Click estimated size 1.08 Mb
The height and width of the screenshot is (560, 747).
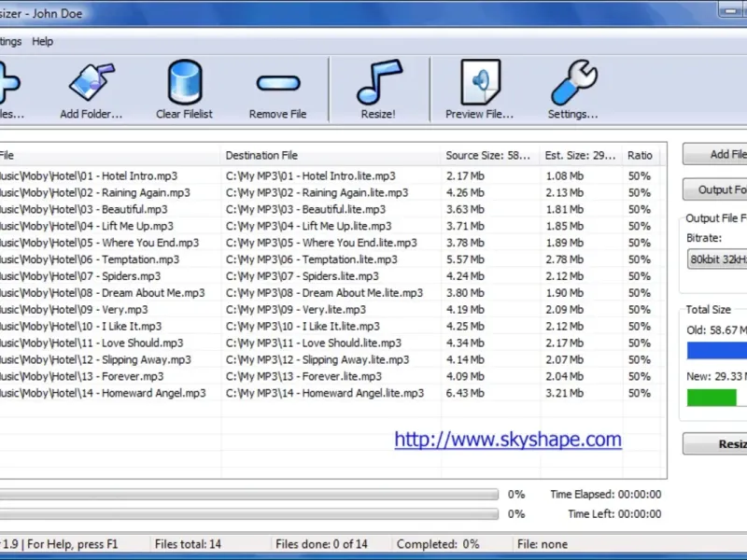tap(565, 175)
